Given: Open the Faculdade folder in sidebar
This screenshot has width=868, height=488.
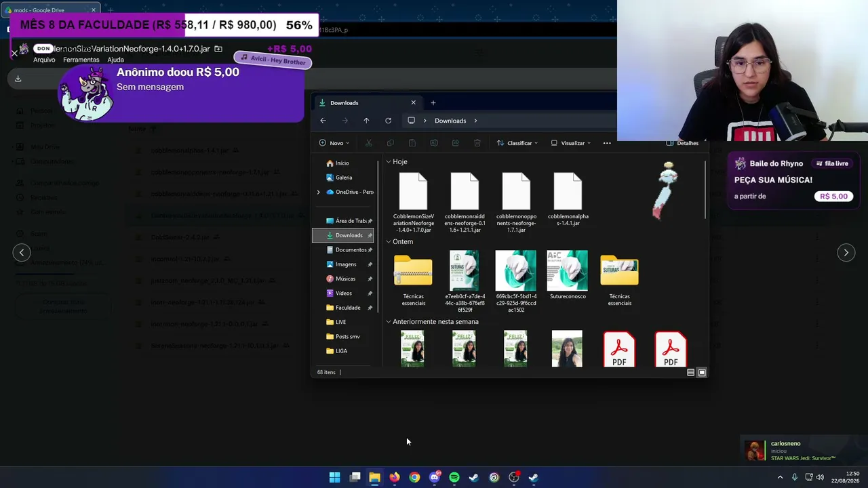Looking at the screenshot, I should click(x=344, y=308).
